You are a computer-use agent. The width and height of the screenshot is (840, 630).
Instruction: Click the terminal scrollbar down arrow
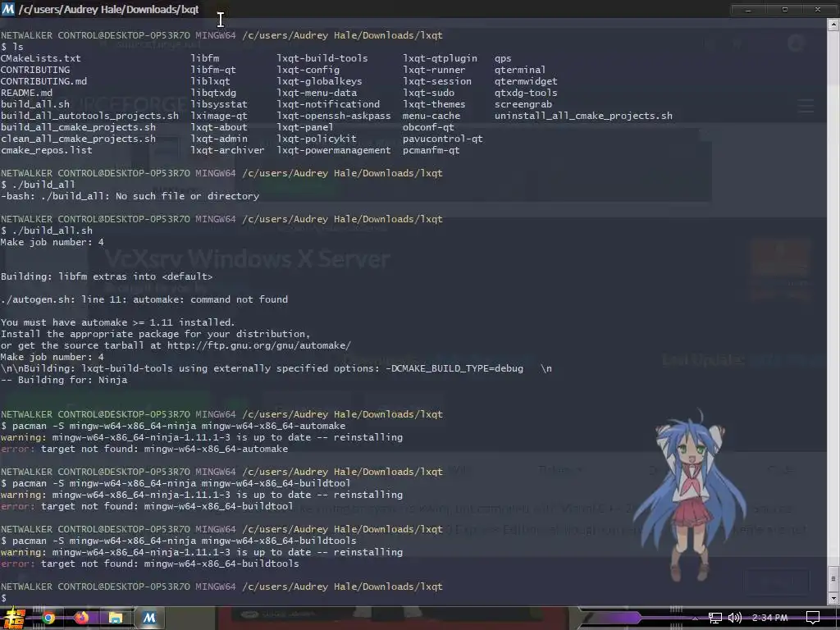point(833,598)
